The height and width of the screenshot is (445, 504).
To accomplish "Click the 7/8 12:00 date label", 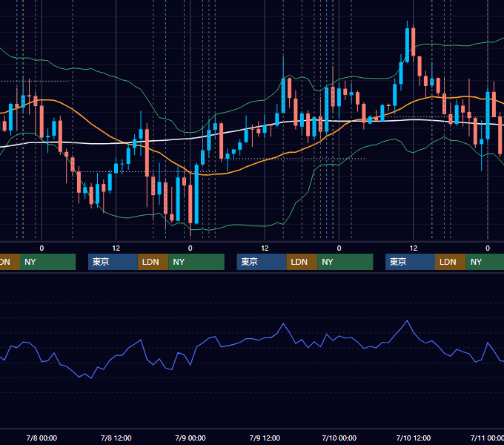I will pos(116,438).
